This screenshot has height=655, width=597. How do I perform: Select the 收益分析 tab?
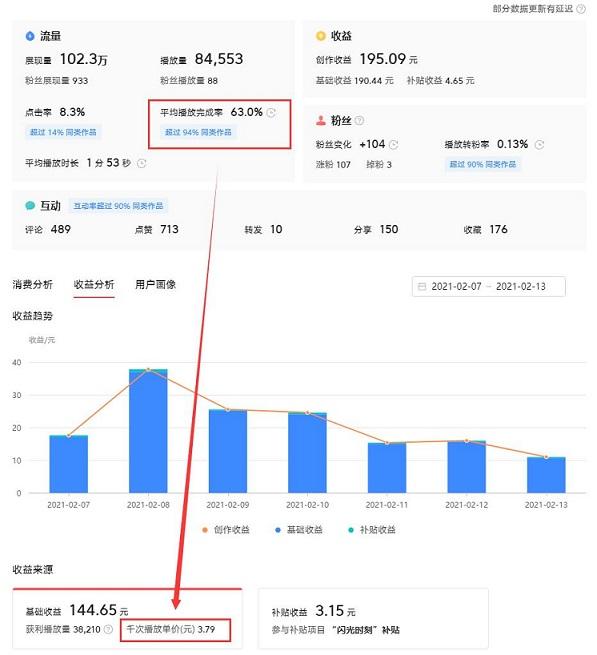pyautogui.click(x=94, y=285)
